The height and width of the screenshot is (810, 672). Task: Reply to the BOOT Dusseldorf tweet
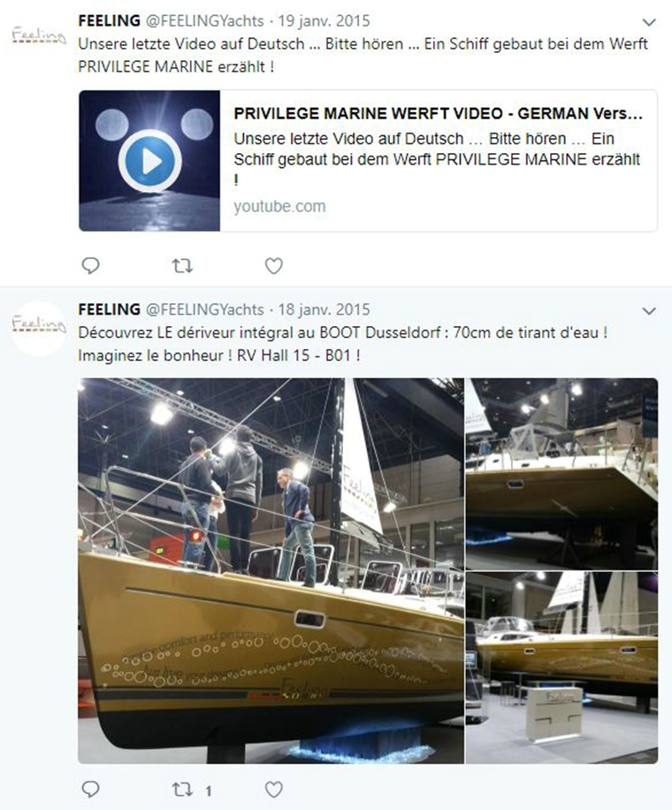point(91,790)
